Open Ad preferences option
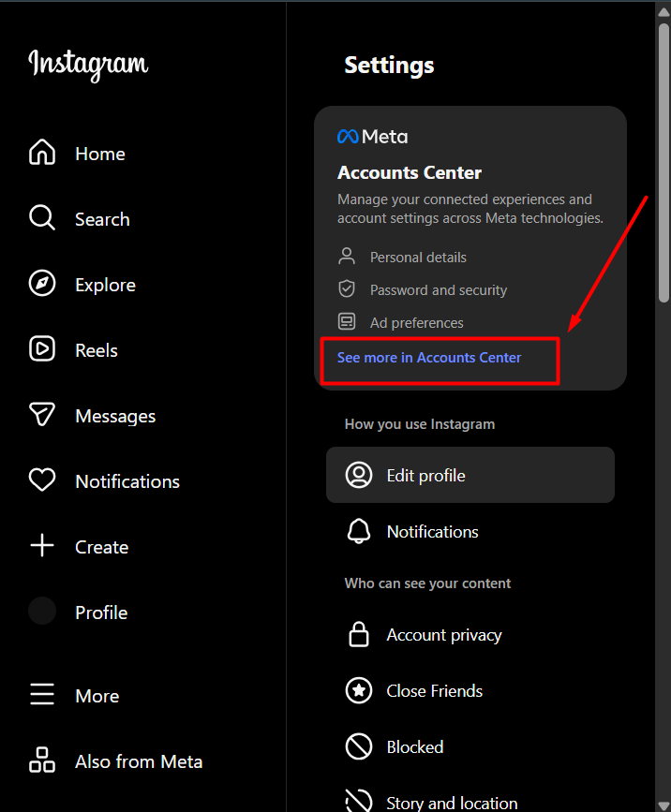Screen dimensions: 671x812 [x=416, y=323]
